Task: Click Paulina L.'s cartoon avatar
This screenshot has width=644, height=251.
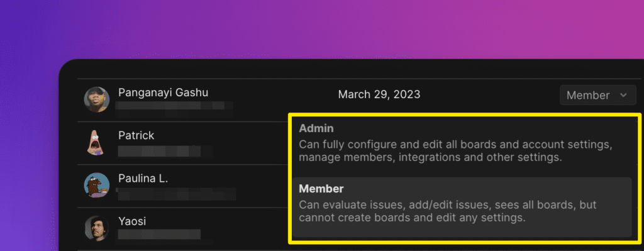Action: click(x=97, y=186)
